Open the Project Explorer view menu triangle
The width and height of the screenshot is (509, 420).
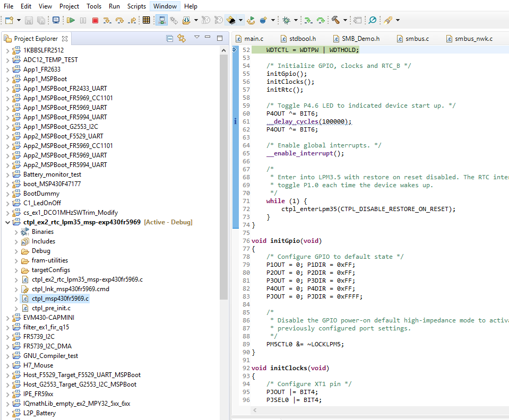(196, 38)
